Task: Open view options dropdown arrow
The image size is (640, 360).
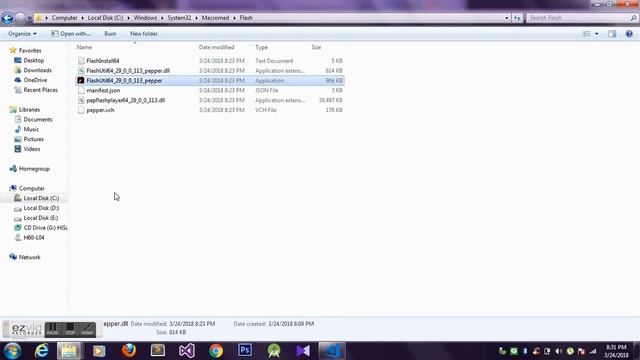Action: point(597,34)
